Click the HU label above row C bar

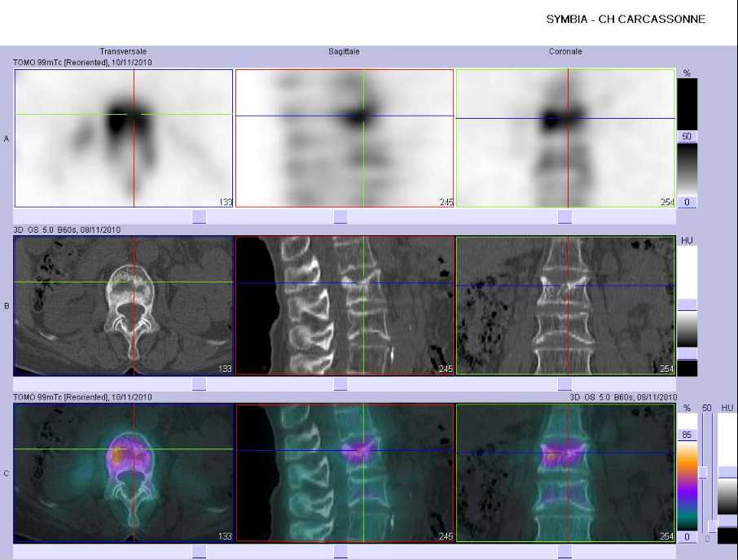727,408
